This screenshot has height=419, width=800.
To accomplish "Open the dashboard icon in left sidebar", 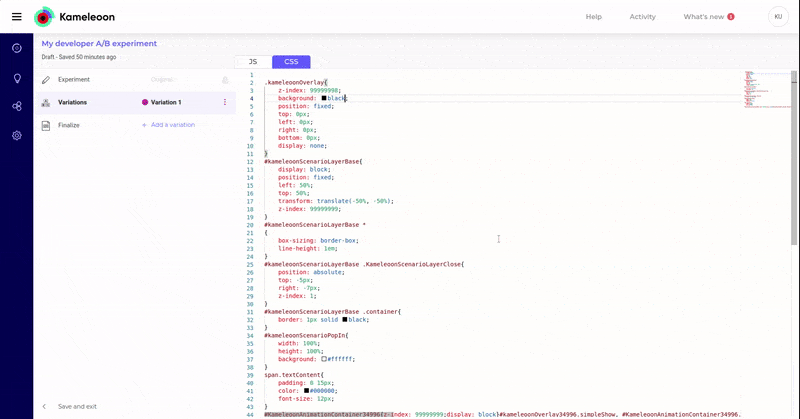I will click(x=16, y=48).
